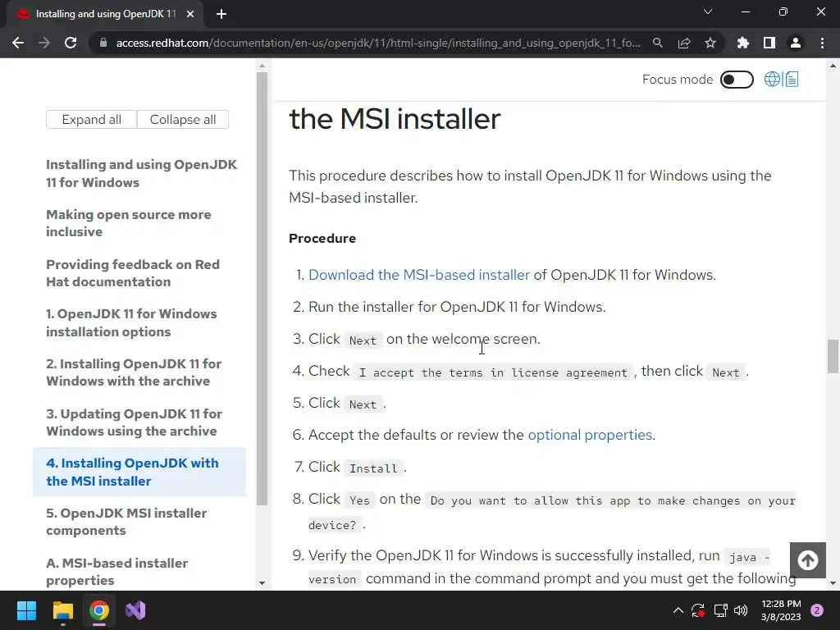Image resolution: width=840 pixels, height=630 pixels.
Task: Click the sidebar scrollbar up arrow
Action: [x=262, y=66]
